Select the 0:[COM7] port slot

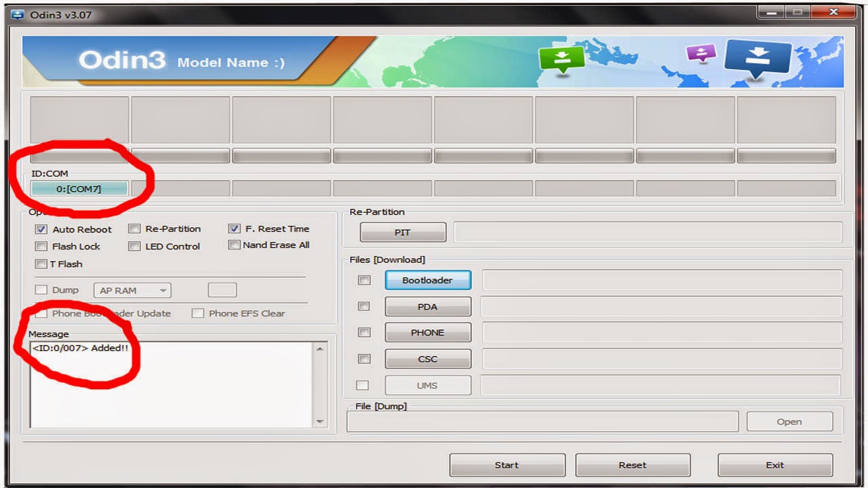click(x=79, y=188)
